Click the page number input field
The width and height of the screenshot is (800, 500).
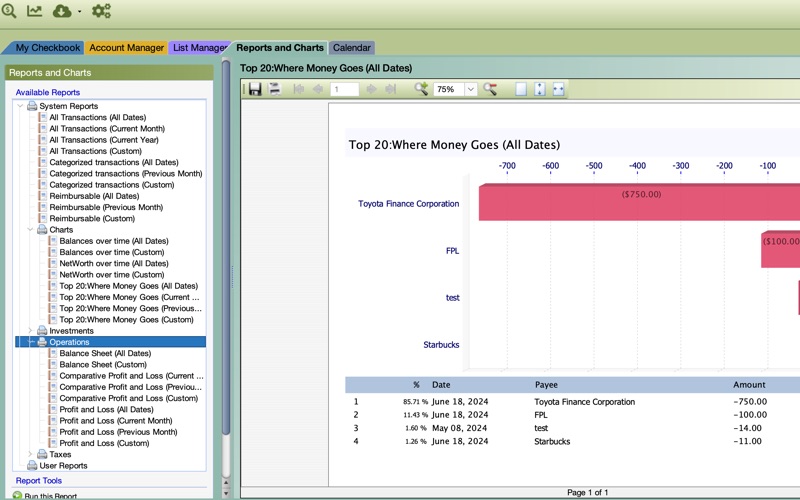pos(344,89)
